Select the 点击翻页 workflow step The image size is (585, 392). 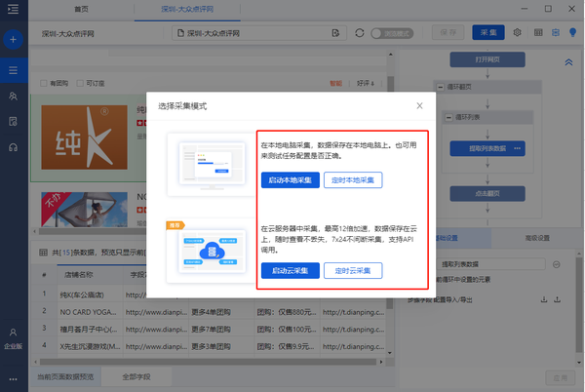487,194
